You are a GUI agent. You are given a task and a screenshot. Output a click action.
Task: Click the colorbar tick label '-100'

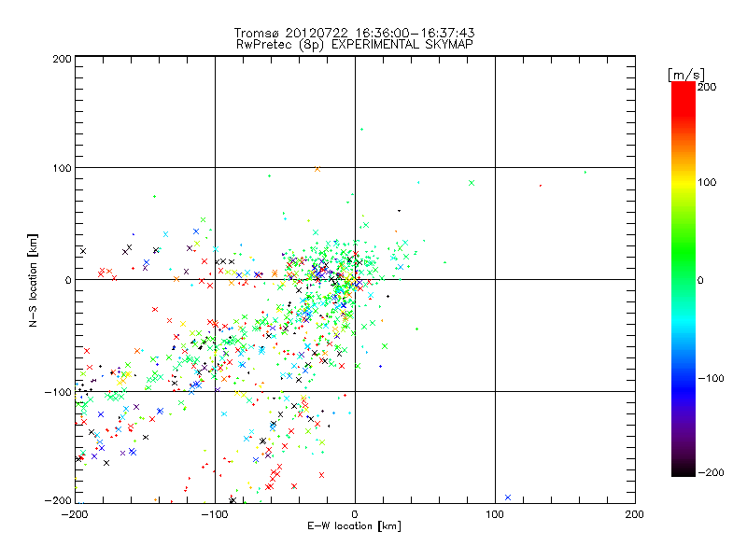point(711,378)
